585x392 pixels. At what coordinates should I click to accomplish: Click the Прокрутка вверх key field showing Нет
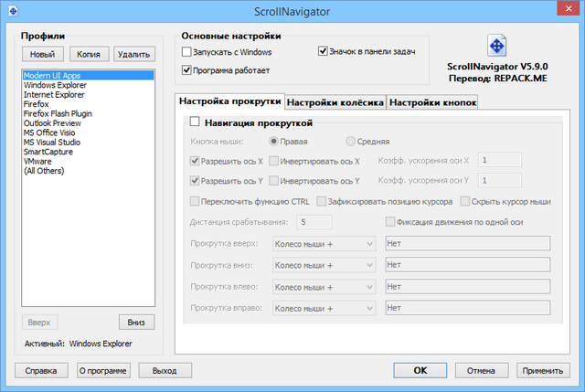[467, 243]
